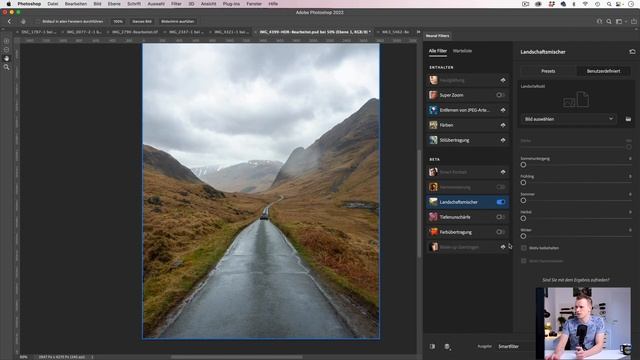
Task: Toggle the greyed-out switch above Landschaftsmischer
Action: 500,187
